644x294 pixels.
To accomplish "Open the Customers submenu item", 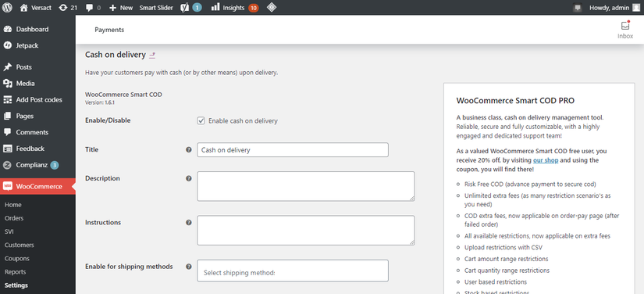I will (x=20, y=245).
